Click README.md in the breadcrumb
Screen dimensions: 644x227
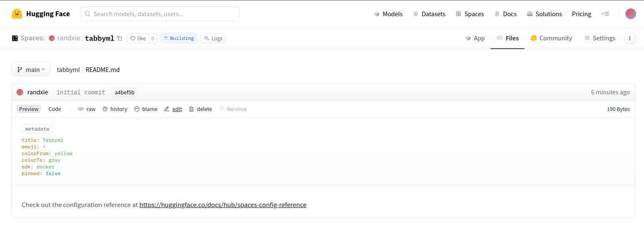102,70
